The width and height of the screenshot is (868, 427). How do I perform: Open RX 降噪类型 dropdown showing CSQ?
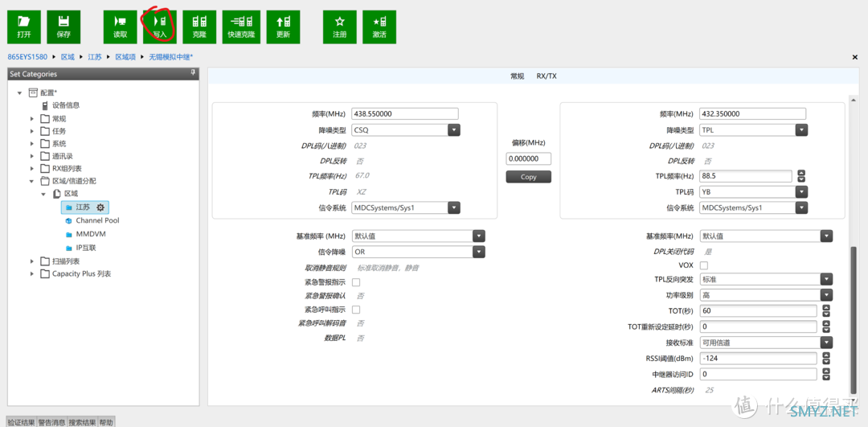(x=454, y=130)
